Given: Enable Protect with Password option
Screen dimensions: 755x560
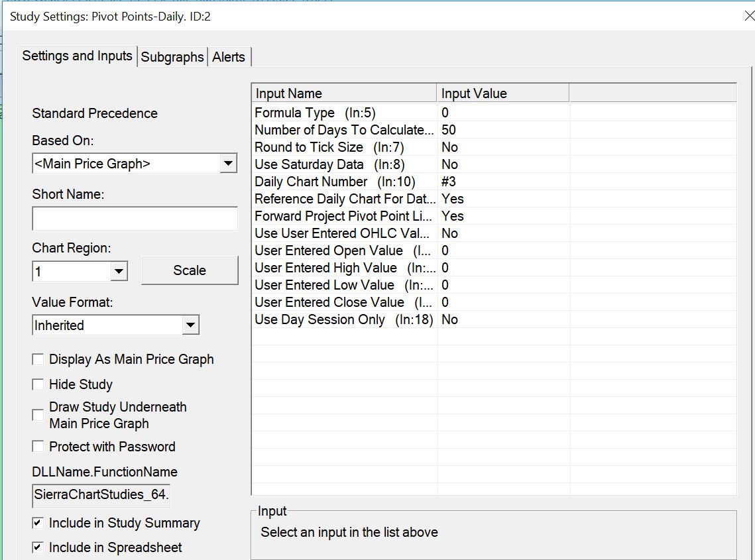Looking at the screenshot, I should 38,447.
